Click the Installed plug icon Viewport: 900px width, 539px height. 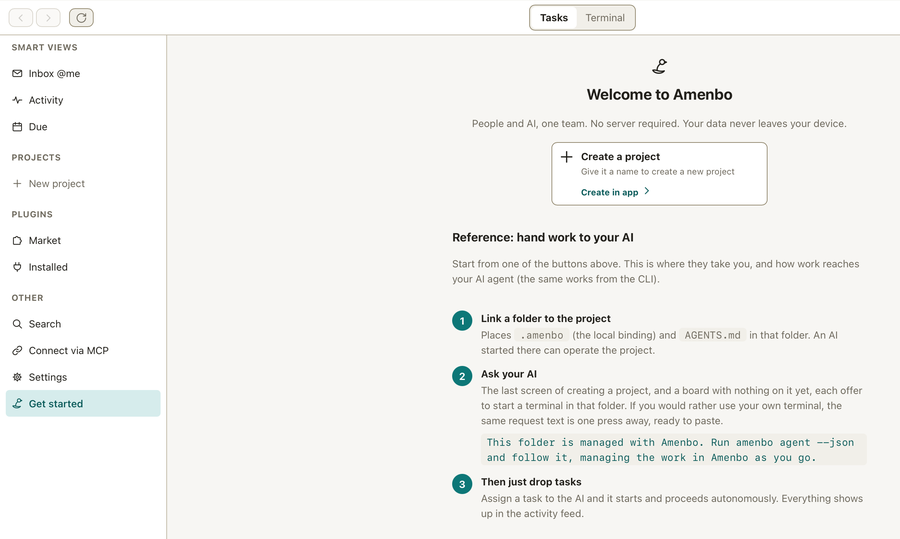coord(17,267)
